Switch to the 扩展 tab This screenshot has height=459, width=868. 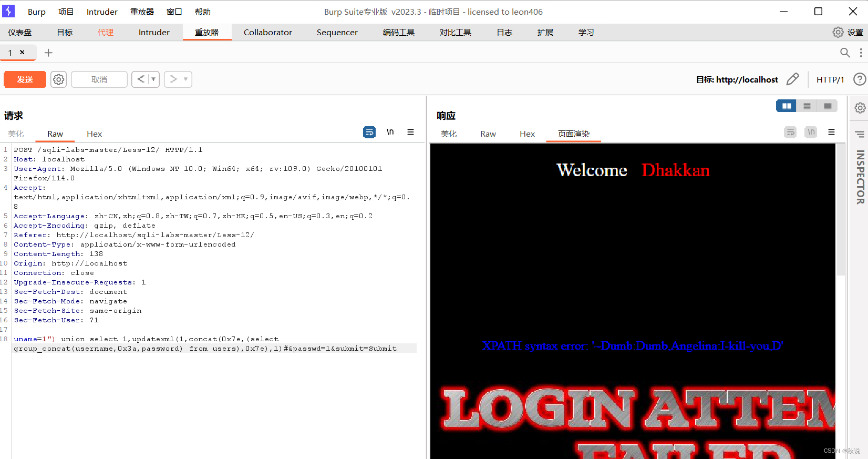pyautogui.click(x=545, y=32)
